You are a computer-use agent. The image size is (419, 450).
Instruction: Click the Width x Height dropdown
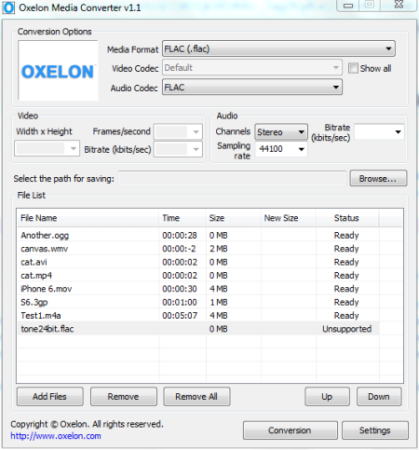click(47, 149)
